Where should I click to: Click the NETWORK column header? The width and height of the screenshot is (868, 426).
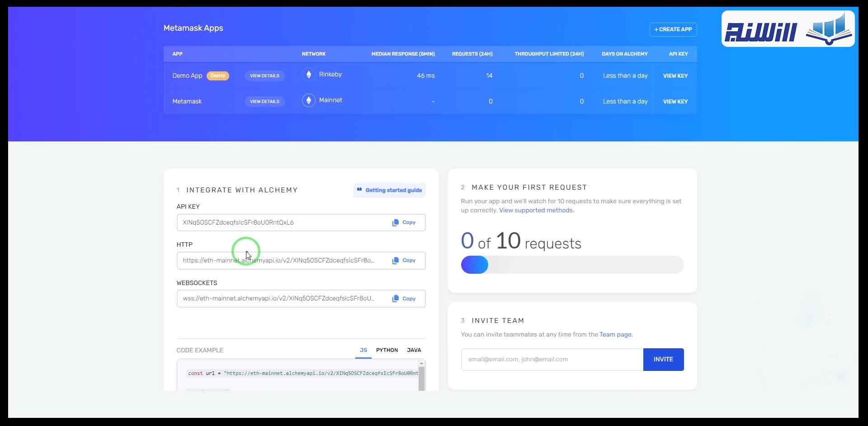[314, 54]
